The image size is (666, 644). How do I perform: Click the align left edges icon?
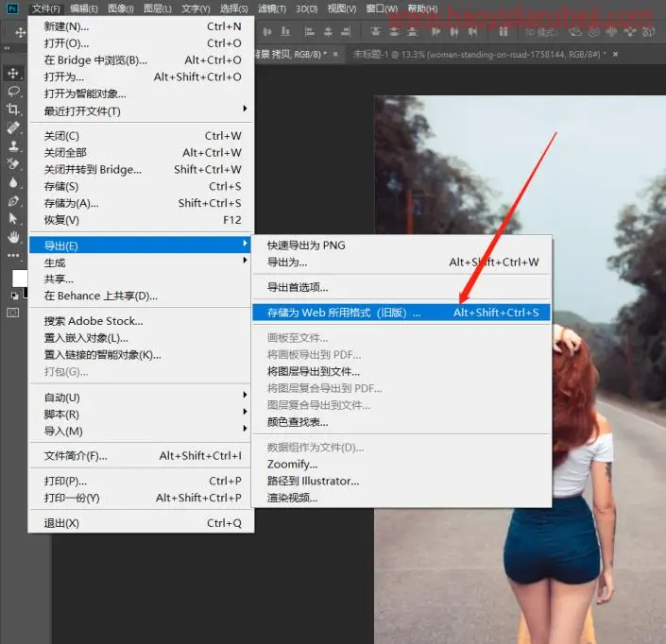pos(309,31)
